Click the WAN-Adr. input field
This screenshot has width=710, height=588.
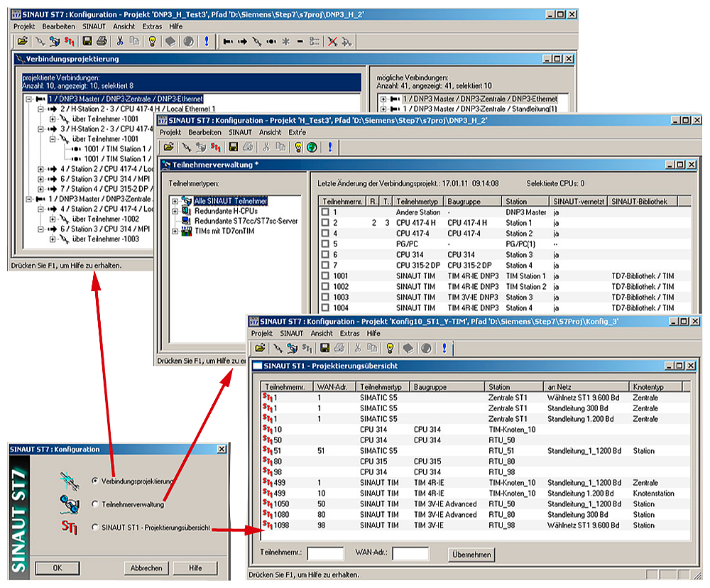coord(410,553)
